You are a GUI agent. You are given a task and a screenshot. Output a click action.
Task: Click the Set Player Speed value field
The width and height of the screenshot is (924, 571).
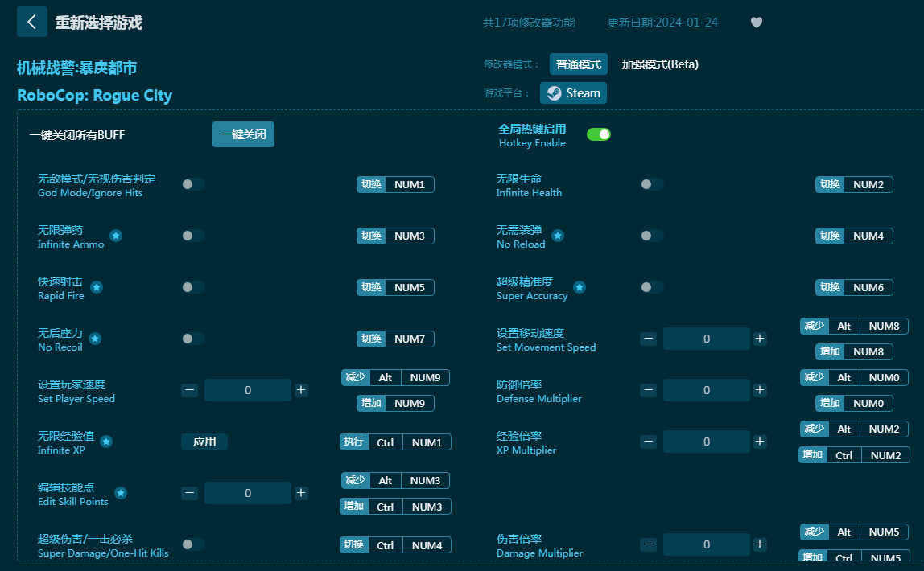(248, 390)
